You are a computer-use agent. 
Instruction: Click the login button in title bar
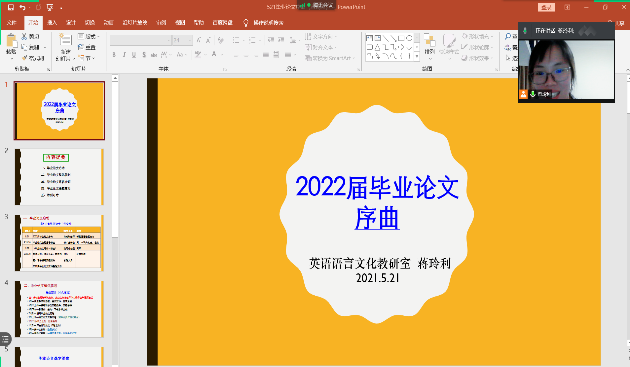(546, 7)
